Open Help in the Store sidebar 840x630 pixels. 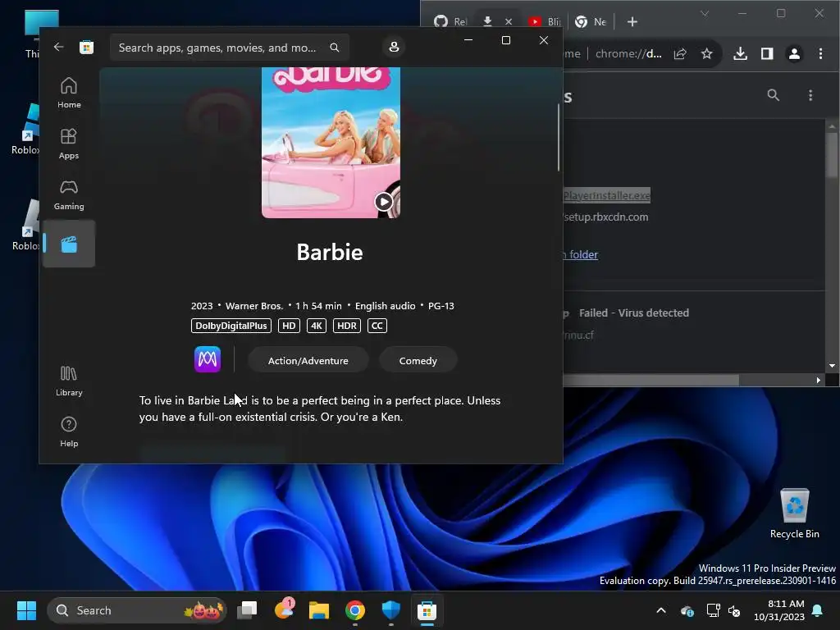pyautogui.click(x=69, y=431)
